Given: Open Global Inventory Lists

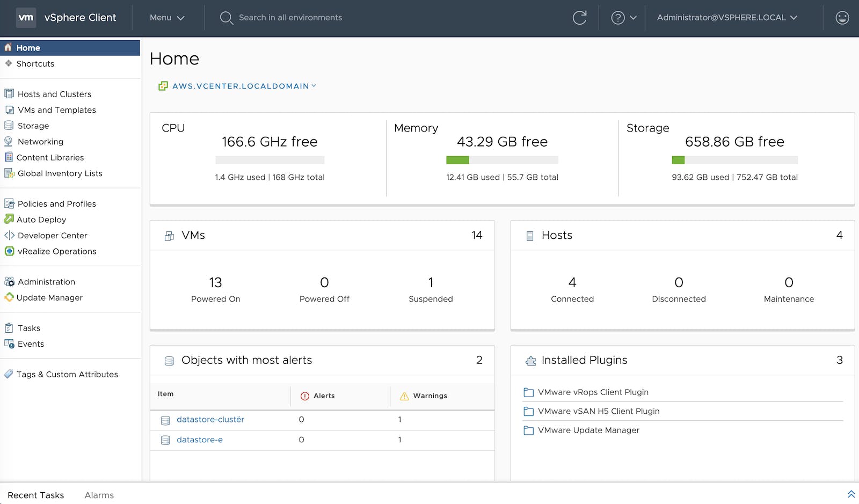Looking at the screenshot, I should [x=60, y=173].
